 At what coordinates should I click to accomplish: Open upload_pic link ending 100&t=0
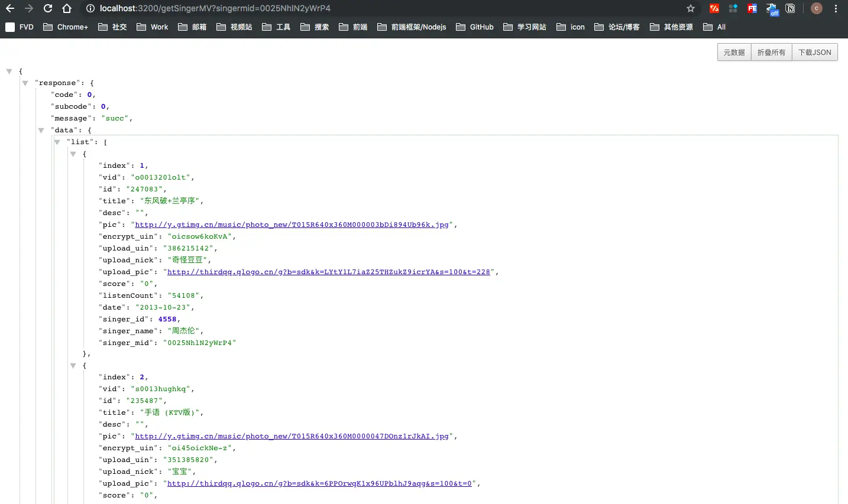(319, 483)
